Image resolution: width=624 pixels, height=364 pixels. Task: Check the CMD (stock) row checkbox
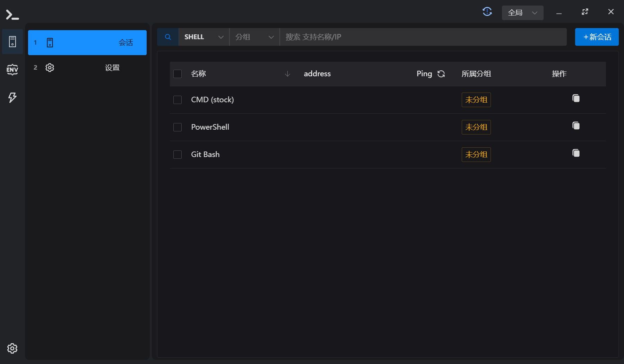177,100
